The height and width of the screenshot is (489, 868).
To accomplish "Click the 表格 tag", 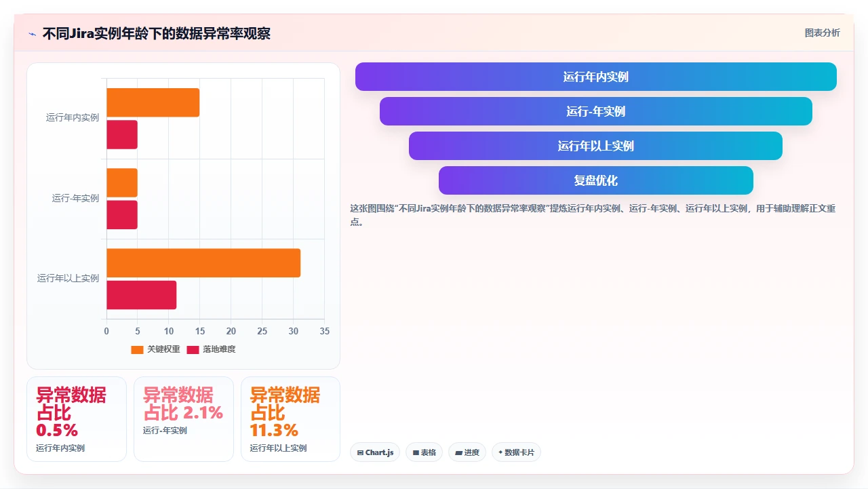I will (424, 452).
